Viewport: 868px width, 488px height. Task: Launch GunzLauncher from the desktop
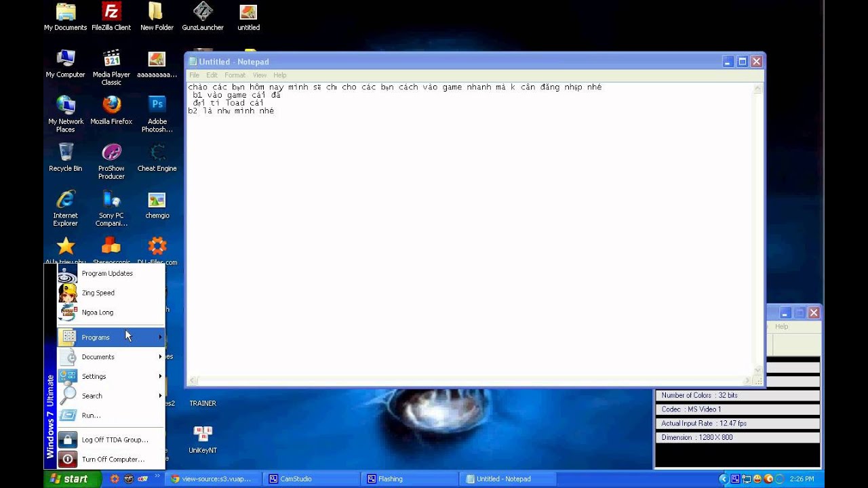tap(203, 17)
